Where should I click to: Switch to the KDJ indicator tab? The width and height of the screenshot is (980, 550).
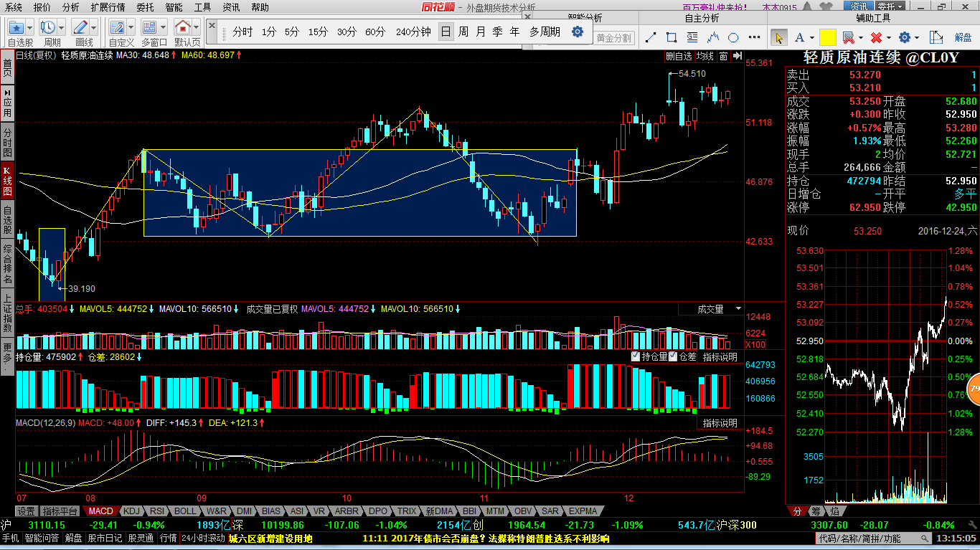coord(131,511)
